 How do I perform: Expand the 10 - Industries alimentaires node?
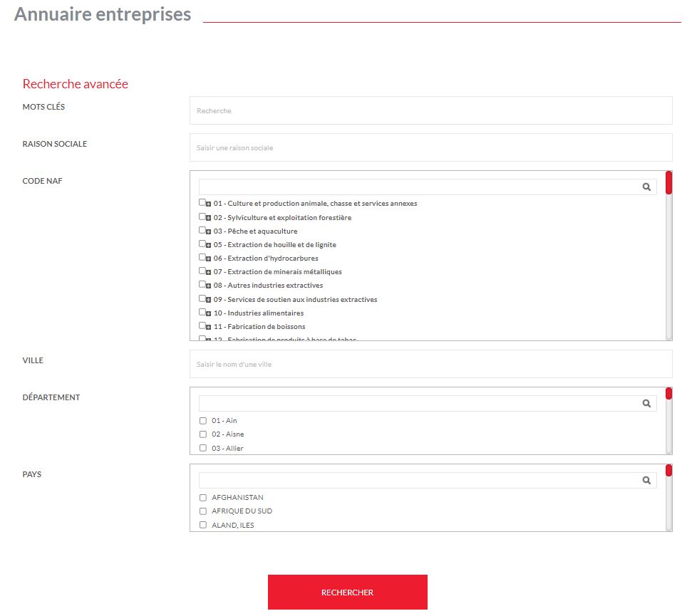click(208, 314)
